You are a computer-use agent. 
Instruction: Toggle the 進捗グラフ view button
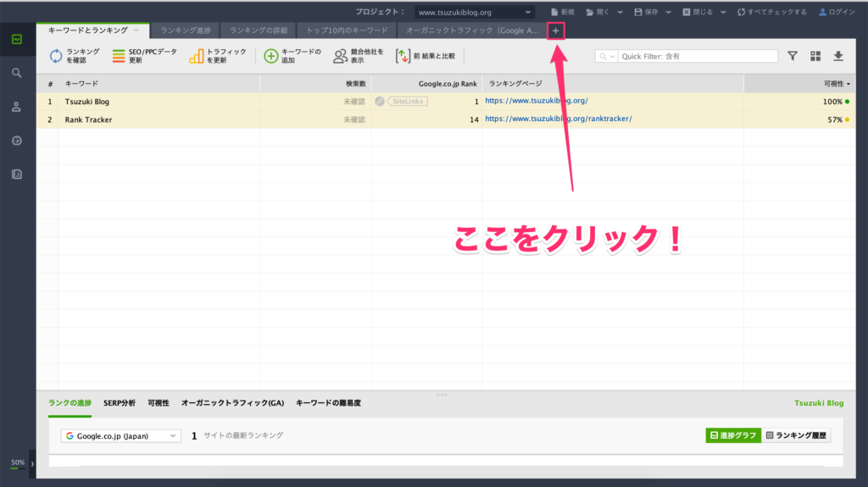click(x=733, y=435)
